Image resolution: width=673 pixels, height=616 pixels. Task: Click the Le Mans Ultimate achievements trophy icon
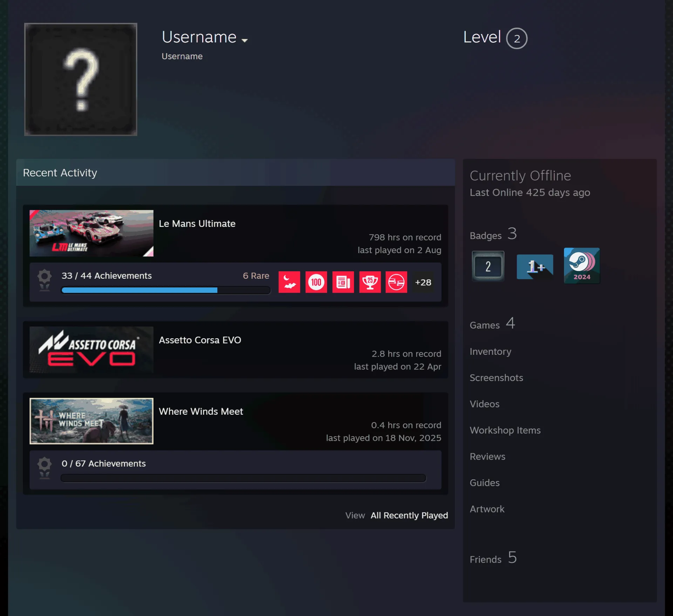(x=45, y=280)
